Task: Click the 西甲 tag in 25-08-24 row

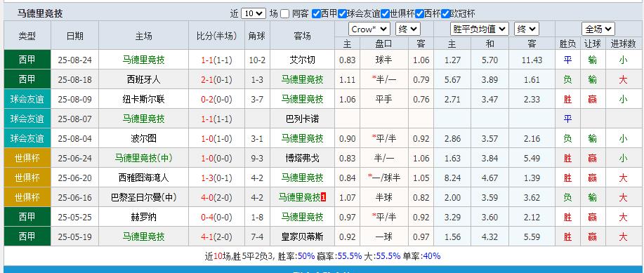Action: pos(27,60)
